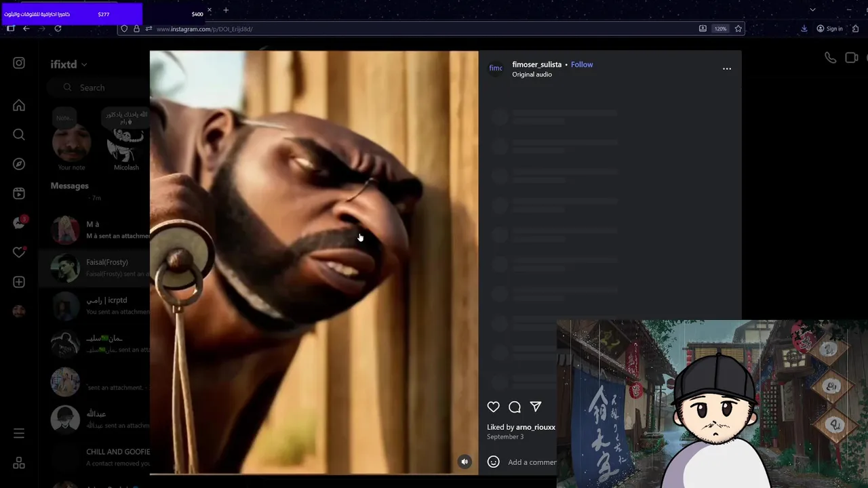Open the Explore compass icon
This screenshot has width=868, height=488.
(19, 164)
